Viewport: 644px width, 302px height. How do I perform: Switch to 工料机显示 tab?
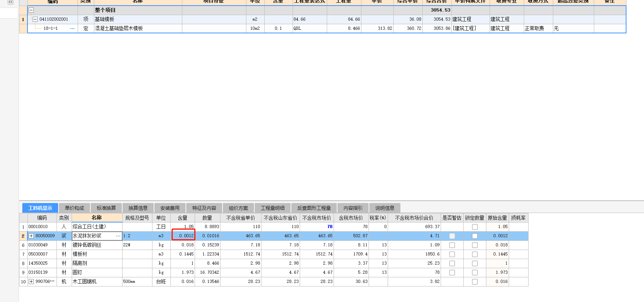(40, 208)
